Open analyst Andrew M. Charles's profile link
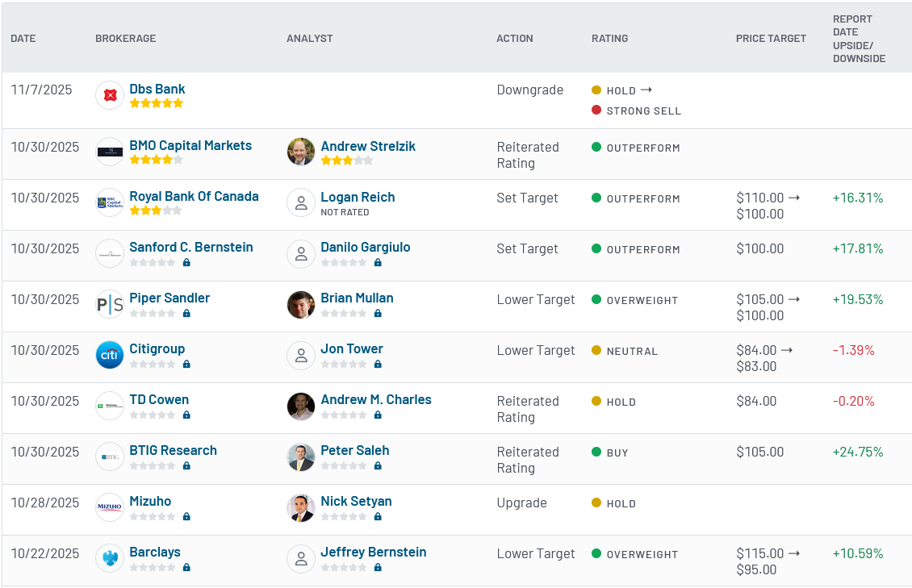This screenshot has height=588, width=912. tap(376, 400)
